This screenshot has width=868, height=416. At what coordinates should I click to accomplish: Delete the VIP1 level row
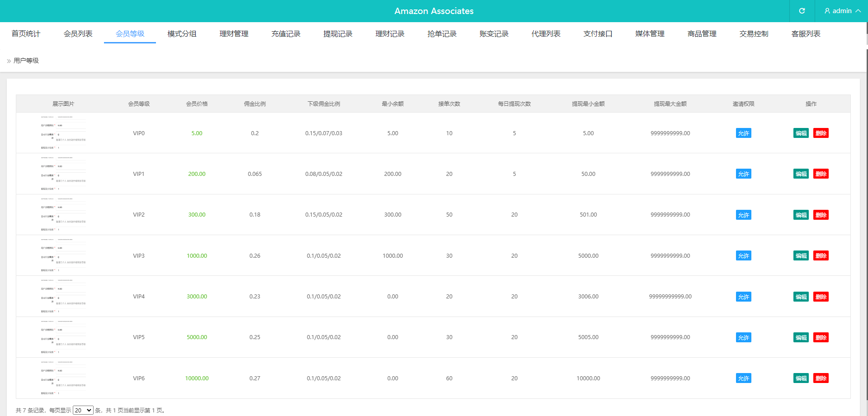(821, 174)
